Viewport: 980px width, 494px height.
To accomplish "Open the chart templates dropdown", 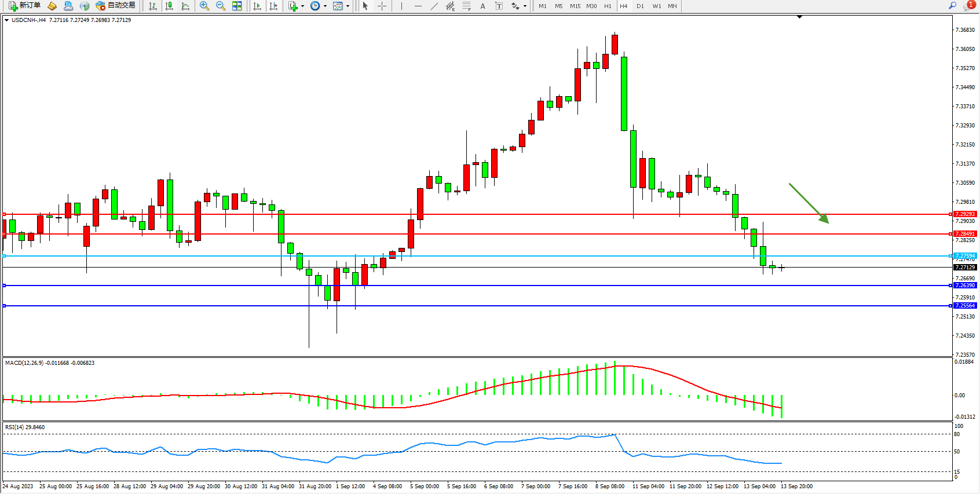I will tap(348, 6).
